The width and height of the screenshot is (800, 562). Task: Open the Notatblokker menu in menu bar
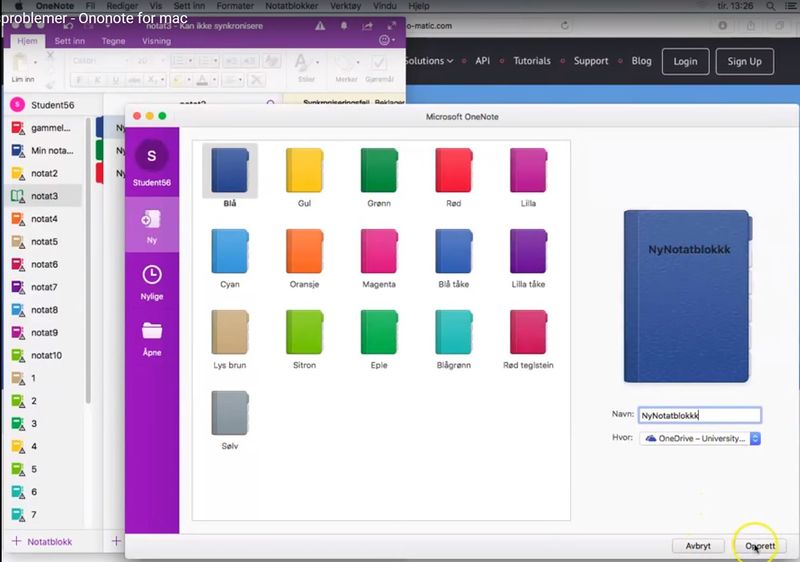[x=291, y=6]
